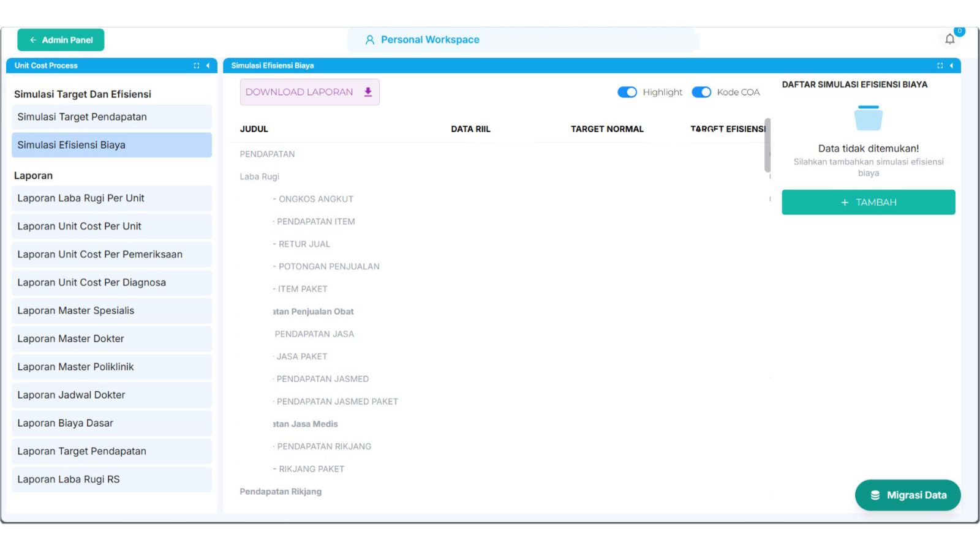Click the PENDAPATAN row
980x551 pixels.
coord(499,154)
